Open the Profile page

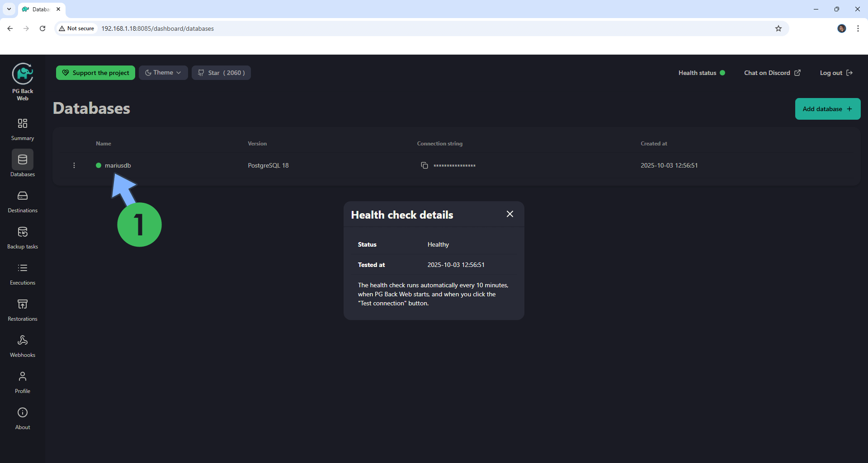pyautogui.click(x=23, y=382)
